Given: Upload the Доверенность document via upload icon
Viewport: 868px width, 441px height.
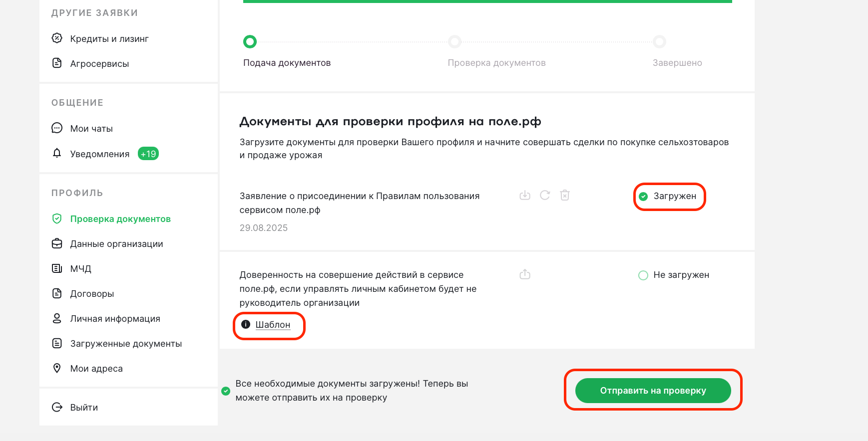Looking at the screenshot, I should click(525, 274).
